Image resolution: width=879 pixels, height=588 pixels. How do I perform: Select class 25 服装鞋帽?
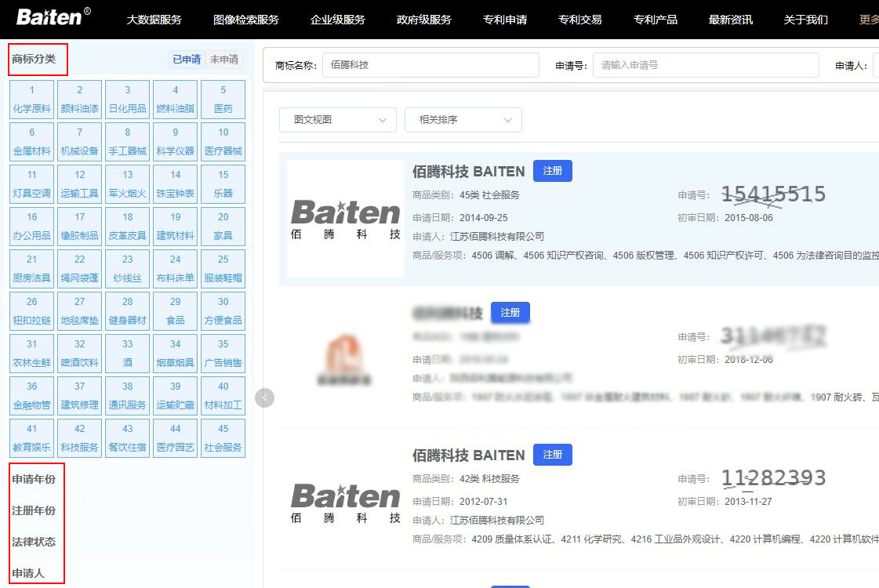pyautogui.click(x=223, y=268)
